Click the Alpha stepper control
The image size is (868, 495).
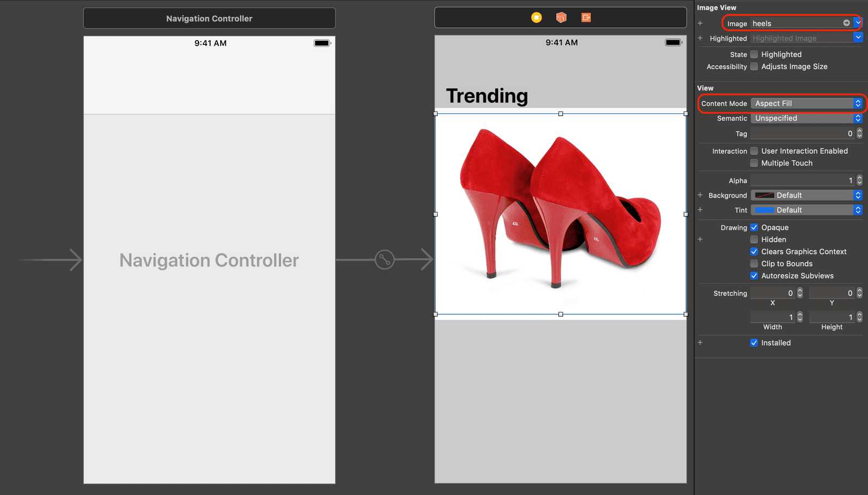coord(859,180)
